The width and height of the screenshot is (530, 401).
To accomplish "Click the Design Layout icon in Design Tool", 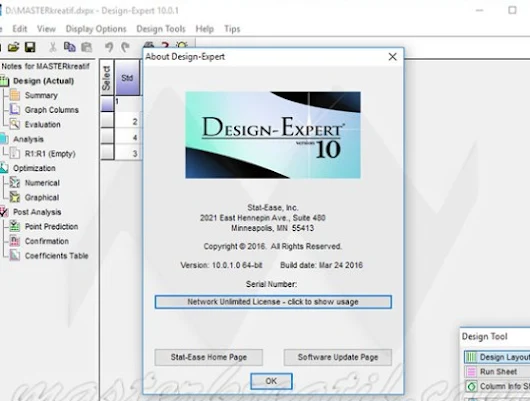I will coord(471,357).
